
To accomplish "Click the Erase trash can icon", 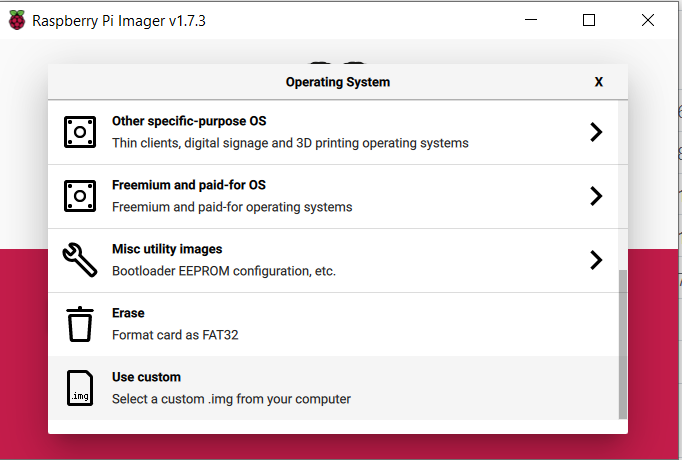I will [80, 324].
